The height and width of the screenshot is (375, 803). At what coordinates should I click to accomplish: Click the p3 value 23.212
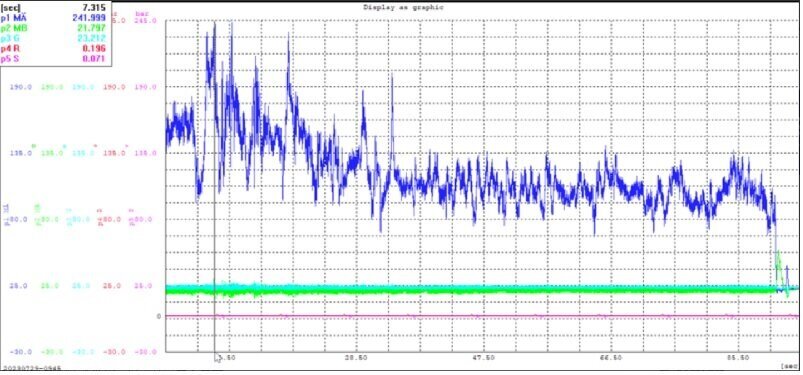coord(91,38)
